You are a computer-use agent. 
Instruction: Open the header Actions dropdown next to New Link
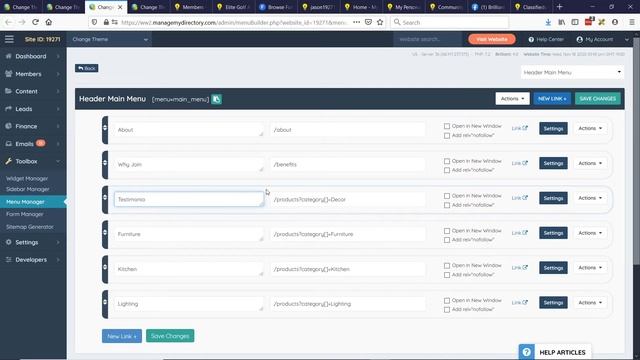click(x=512, y=98)
